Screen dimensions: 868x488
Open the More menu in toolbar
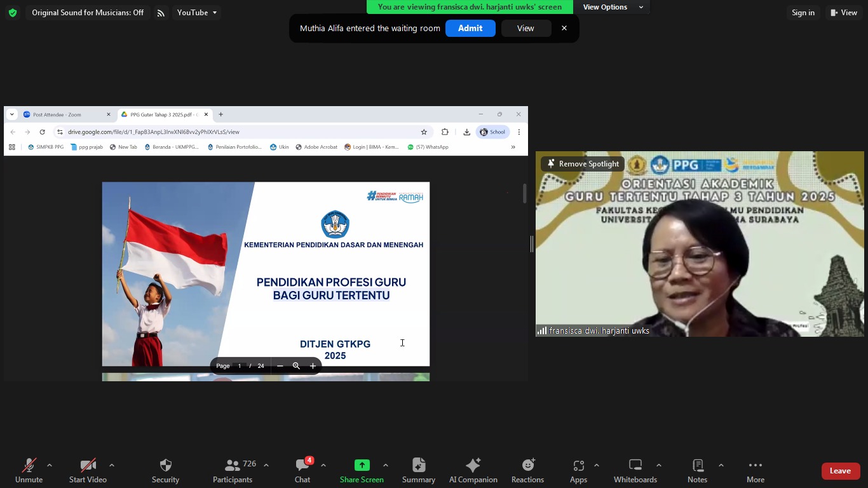point(755,470)
